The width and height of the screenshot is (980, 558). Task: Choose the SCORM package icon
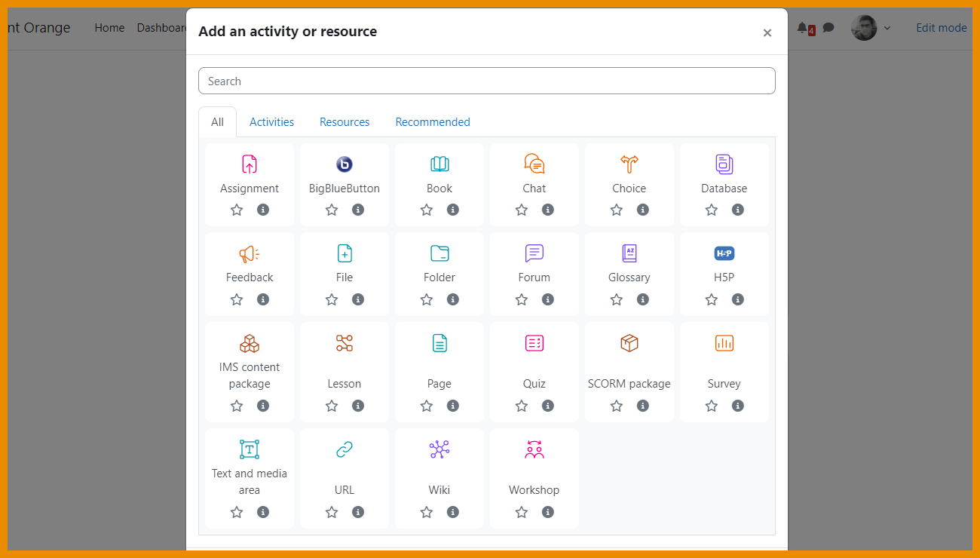(x=629, y=344)
